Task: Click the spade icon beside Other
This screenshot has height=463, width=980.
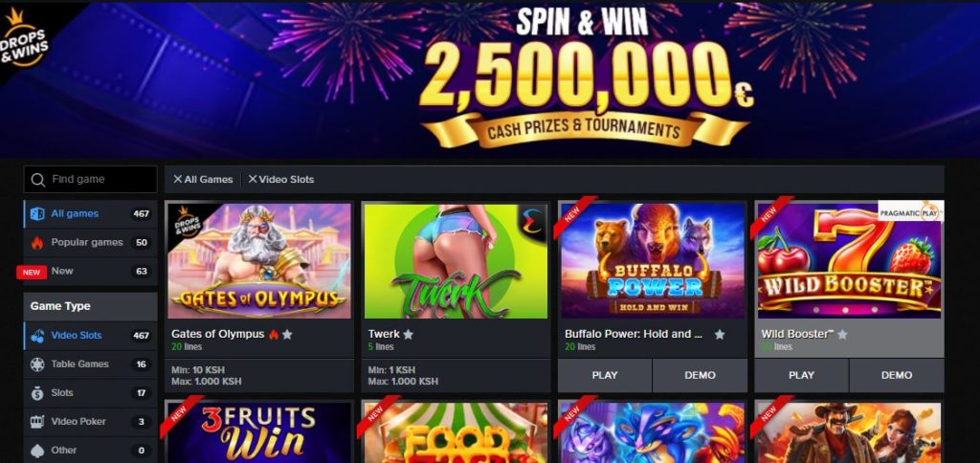Action: pos(37,450)
